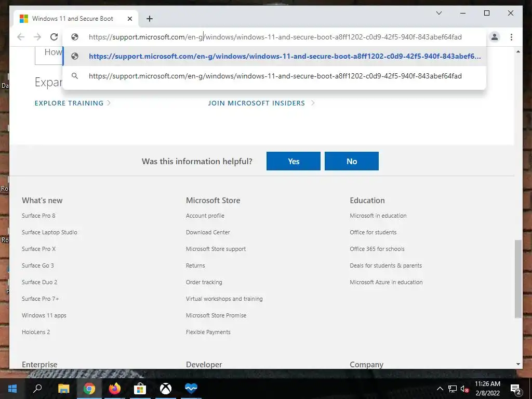Viewport: 532px width, 399px height.
Task: Open the PC Health Check heart icon
Action: pyautogui.click(x=191, y=389)
